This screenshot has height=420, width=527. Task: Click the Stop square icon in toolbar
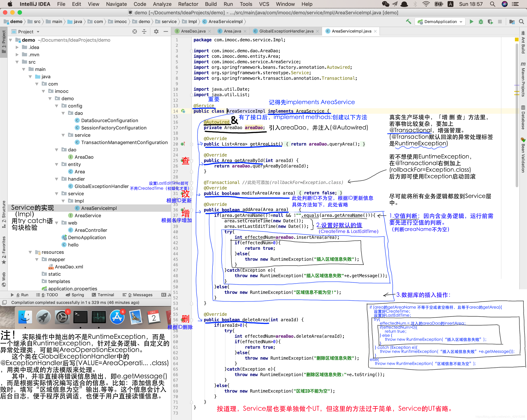point(500,22)
